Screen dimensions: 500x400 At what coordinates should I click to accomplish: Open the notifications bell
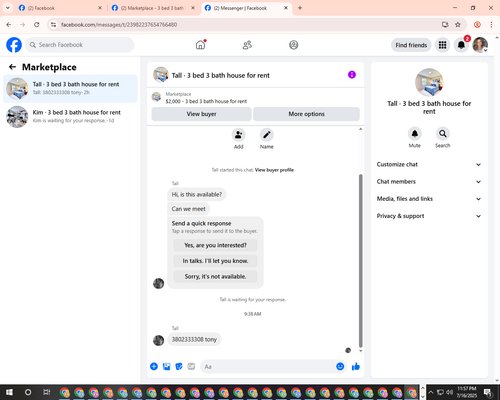pos(461,45)
